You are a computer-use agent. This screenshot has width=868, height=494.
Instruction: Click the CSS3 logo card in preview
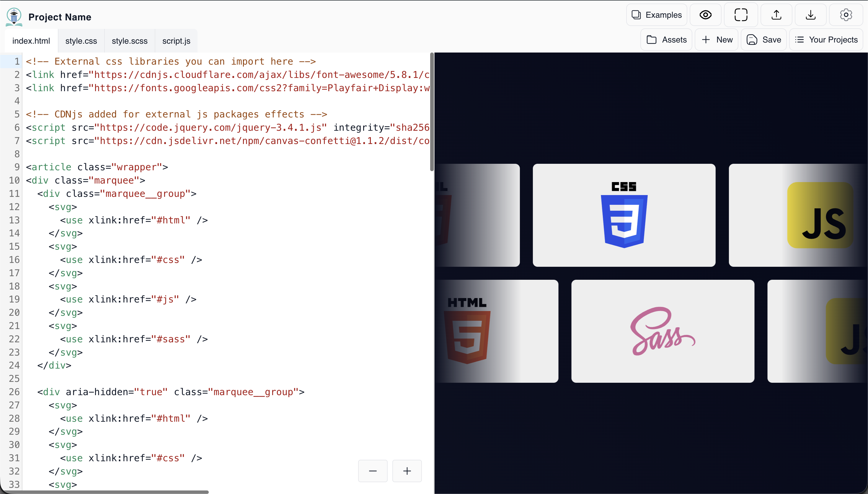point(624,215)
